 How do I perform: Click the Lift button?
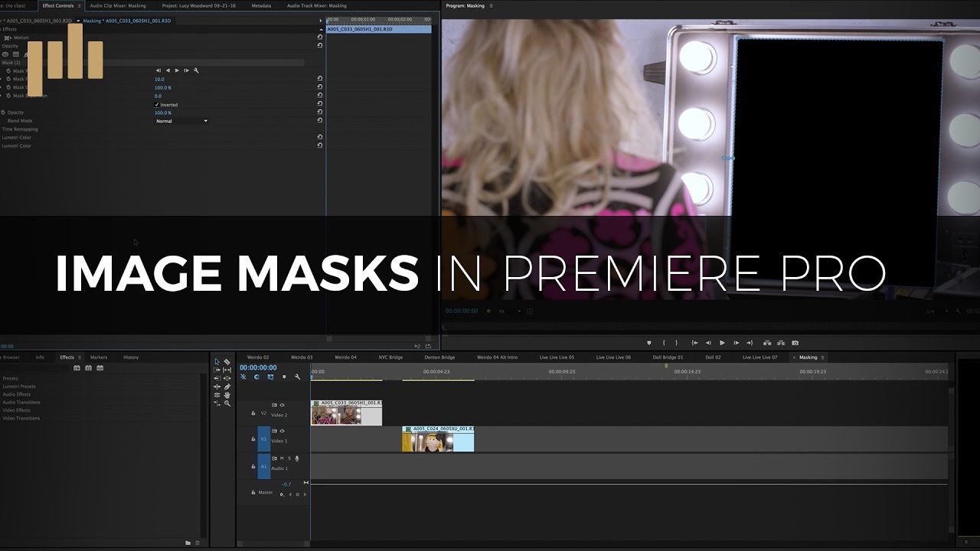767,343
